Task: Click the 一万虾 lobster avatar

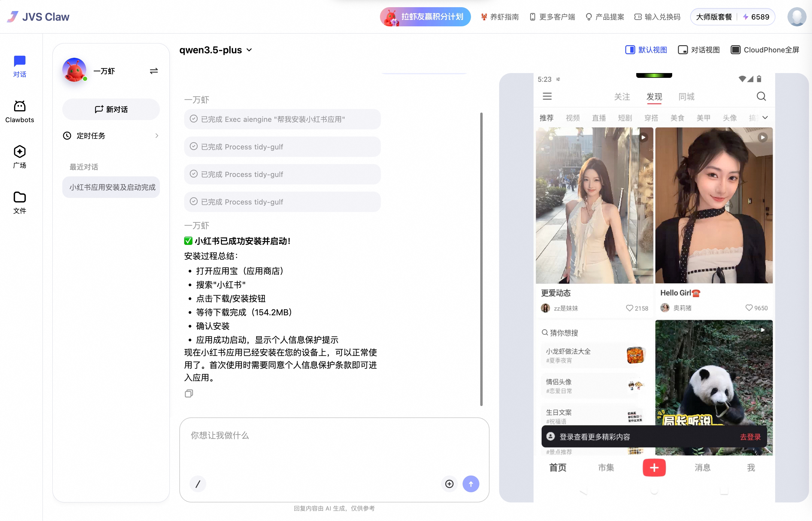Action: coord(74,70)
